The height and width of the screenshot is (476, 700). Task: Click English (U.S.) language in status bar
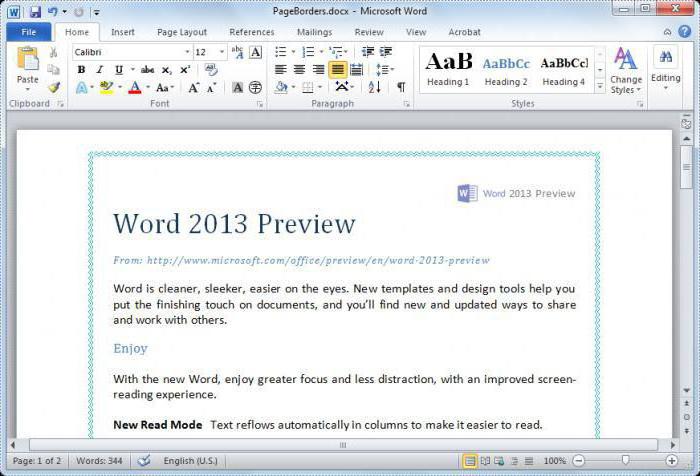[x=191, y=461]
